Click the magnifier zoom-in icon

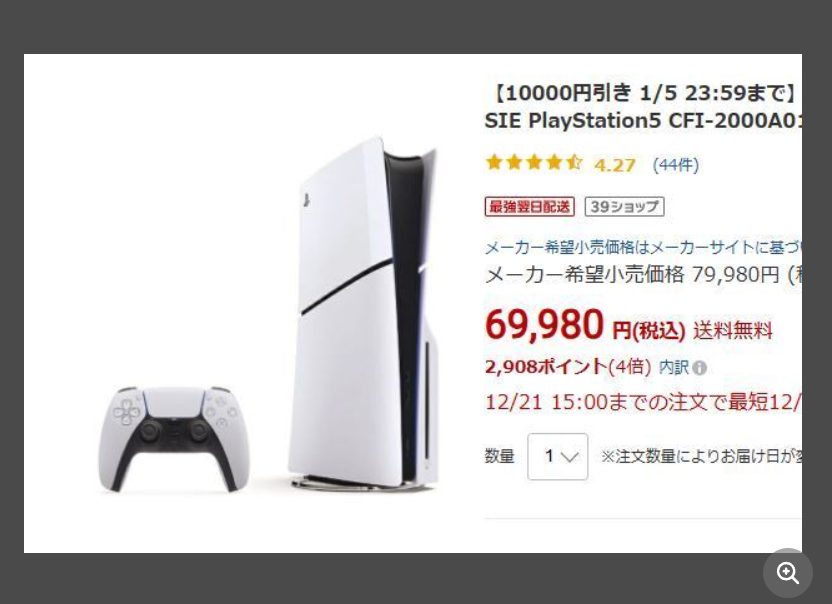click(787, 573)
